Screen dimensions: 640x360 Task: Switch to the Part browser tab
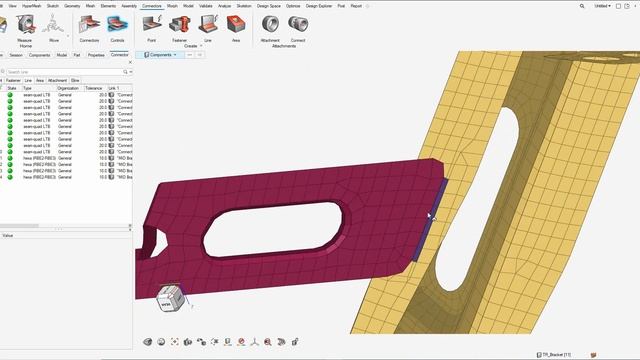(x=77, y=55)
